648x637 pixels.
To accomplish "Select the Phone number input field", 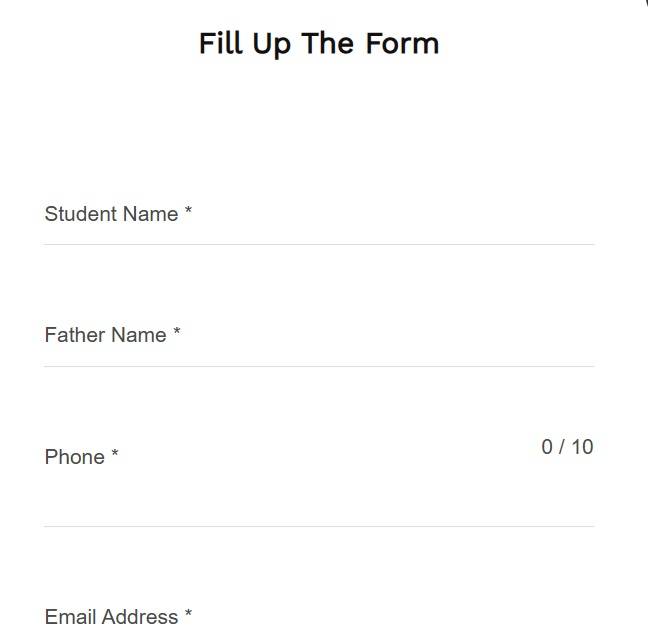I will click(x=320, y=490).
